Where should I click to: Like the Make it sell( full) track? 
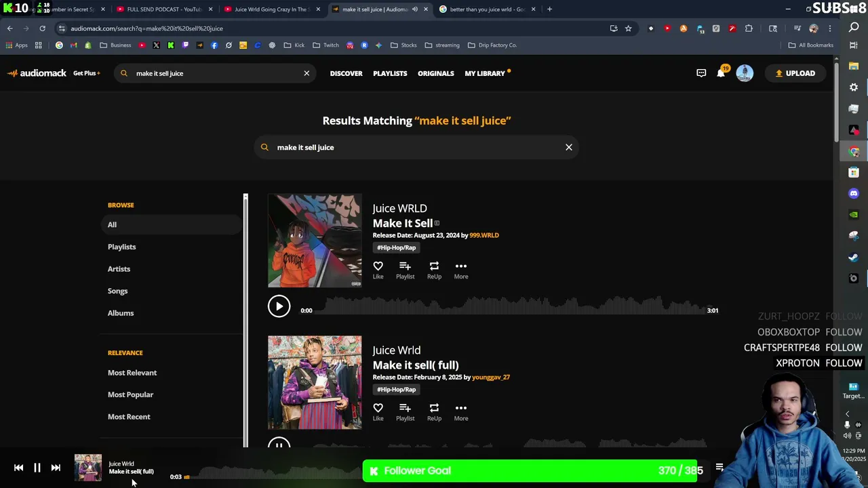(x=378, y=411)
